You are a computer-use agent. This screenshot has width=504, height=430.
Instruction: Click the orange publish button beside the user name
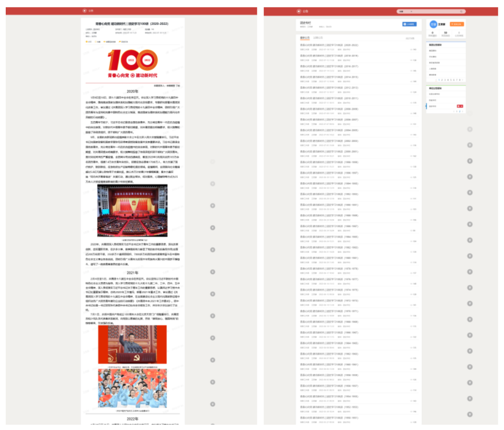457,24
